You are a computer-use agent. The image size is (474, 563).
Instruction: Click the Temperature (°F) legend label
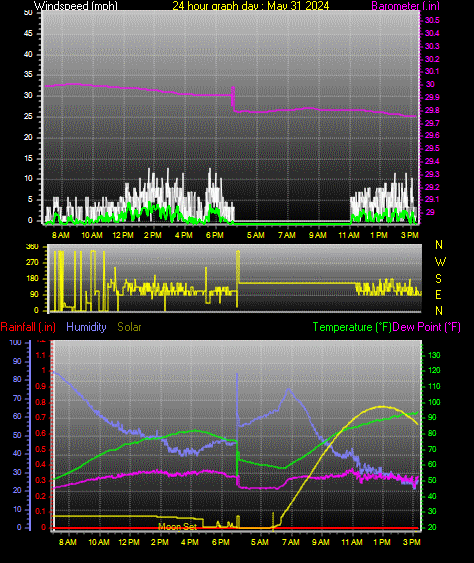coord(352,327)
